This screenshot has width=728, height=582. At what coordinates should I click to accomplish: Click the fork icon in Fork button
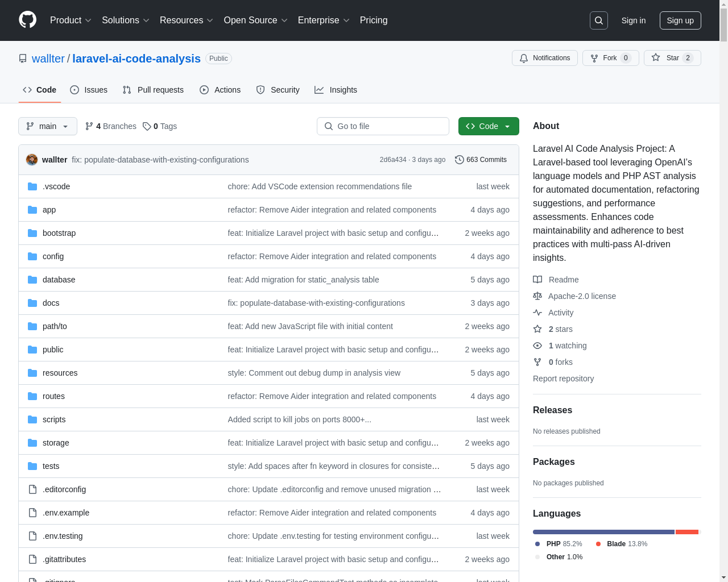[x=594, y=58]
